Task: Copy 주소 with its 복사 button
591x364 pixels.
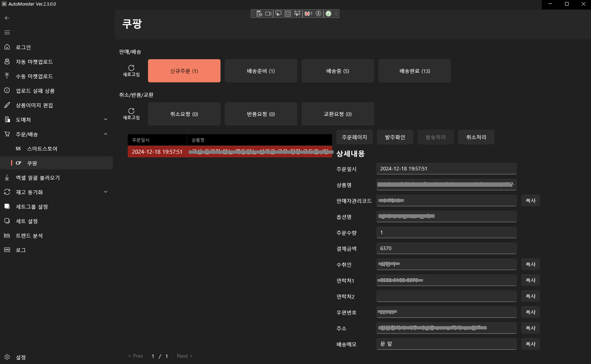Action: [531, 328]
